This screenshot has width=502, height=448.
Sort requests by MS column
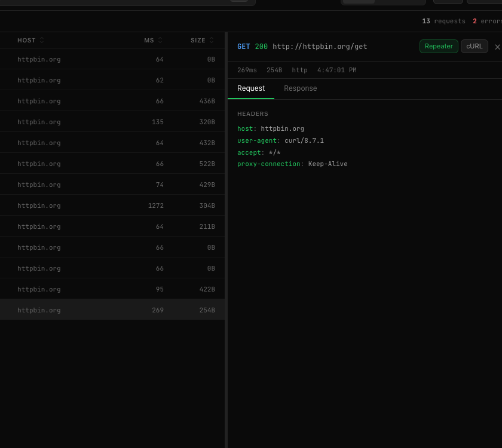click(153, 41)
